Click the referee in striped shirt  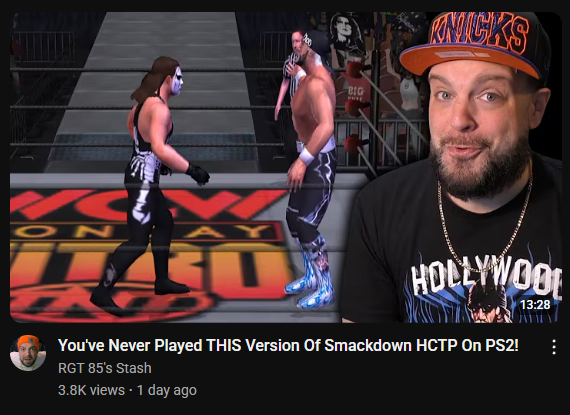(x=290, y=73)
